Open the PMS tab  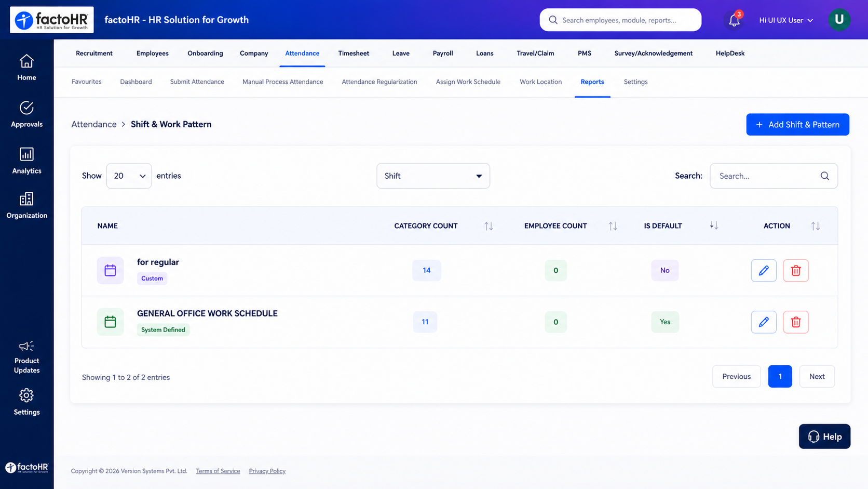(585, 53)
